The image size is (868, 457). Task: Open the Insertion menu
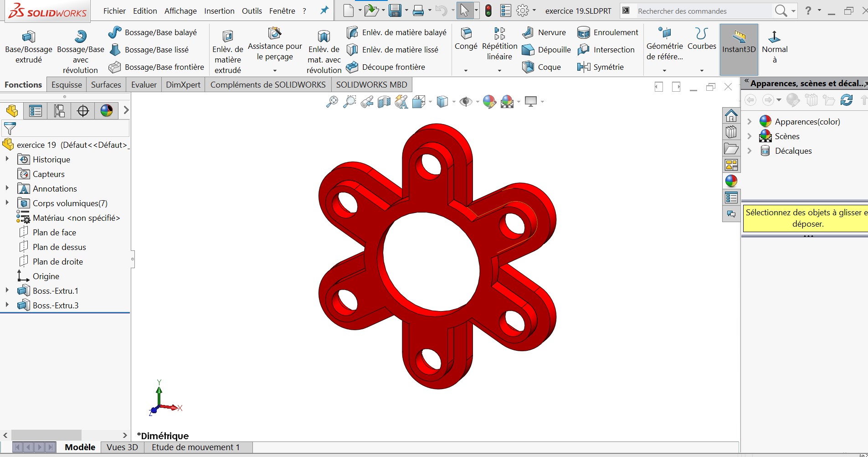[219, 11]
